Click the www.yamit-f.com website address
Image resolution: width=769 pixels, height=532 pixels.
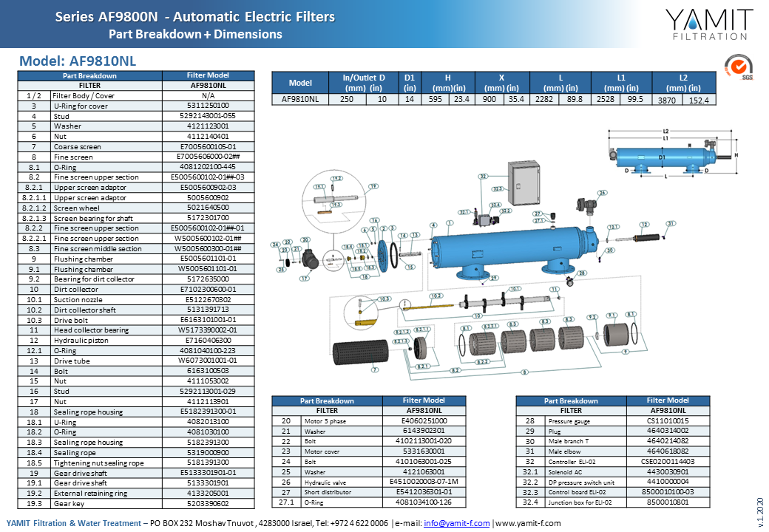coord(528,523)
